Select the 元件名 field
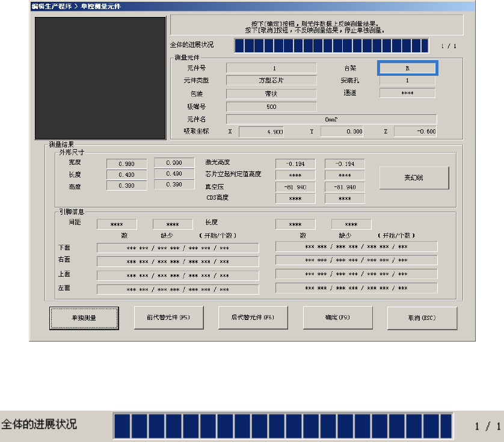The height and width of the screenshot is (442, 504). tap(331, 119)
